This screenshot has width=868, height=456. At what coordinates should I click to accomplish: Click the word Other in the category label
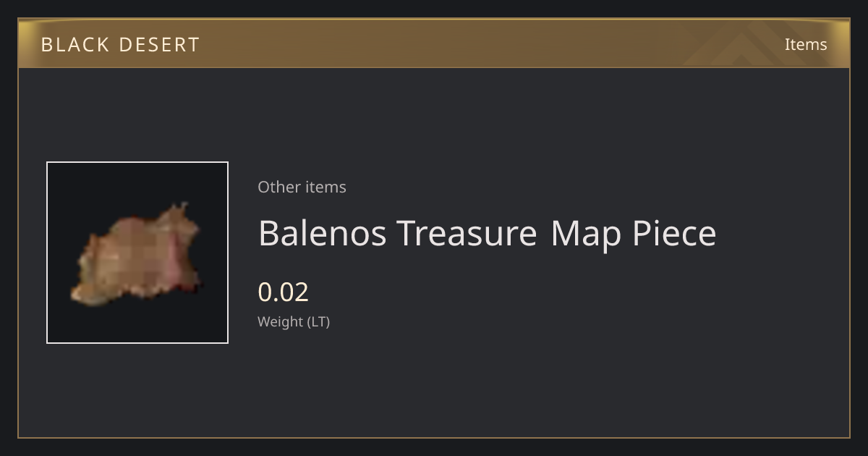279,187
